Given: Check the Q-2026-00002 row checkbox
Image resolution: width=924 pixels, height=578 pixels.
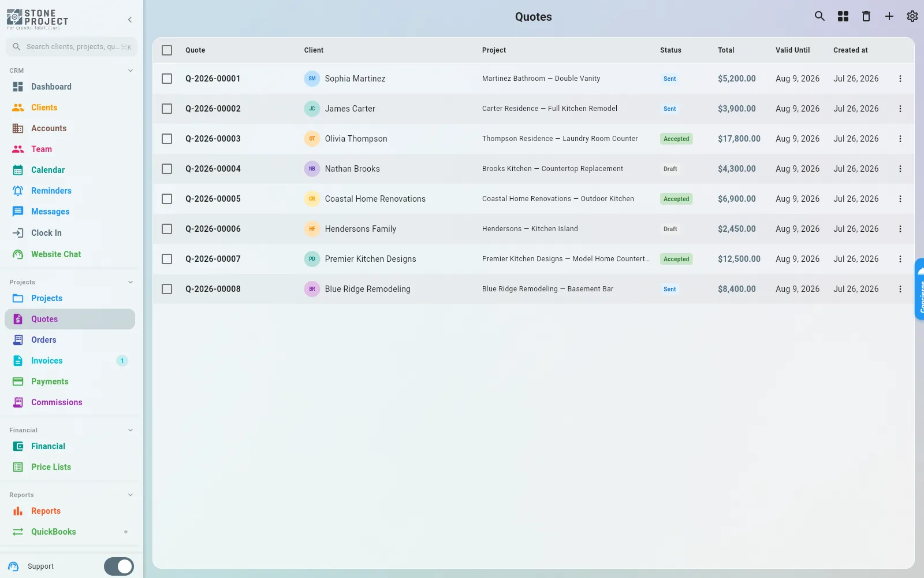Looking at the screenshot, I should click(x=167, y=109).
